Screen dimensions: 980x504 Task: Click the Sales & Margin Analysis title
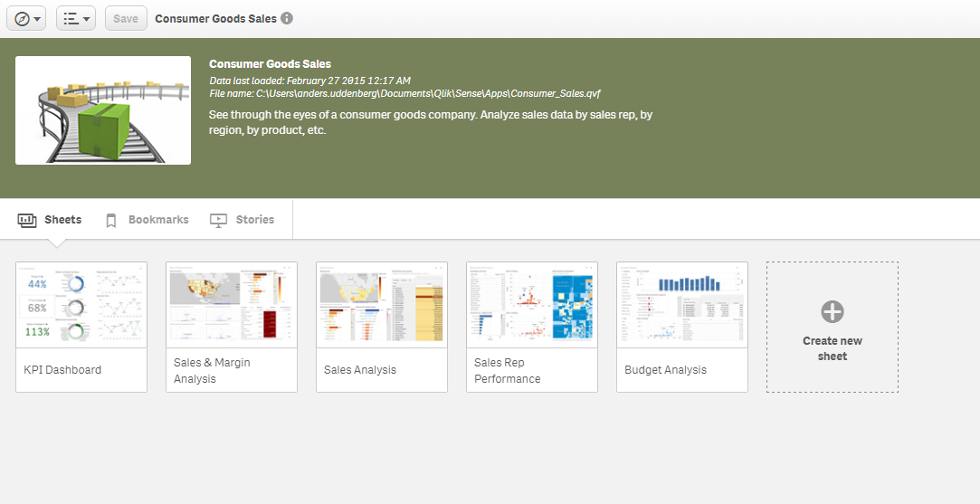[212, 370]
